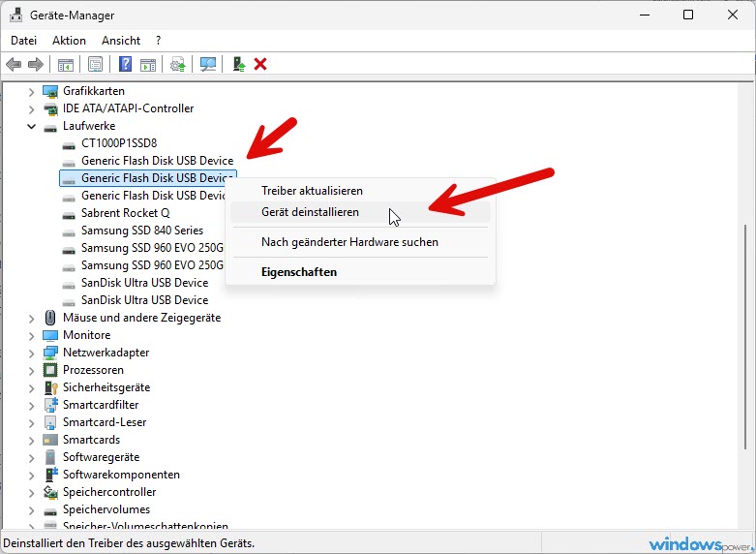Select the CT1000P1SSD8 drive
The width and height of the screenshot is (756, 554).
tap(119, 143)
